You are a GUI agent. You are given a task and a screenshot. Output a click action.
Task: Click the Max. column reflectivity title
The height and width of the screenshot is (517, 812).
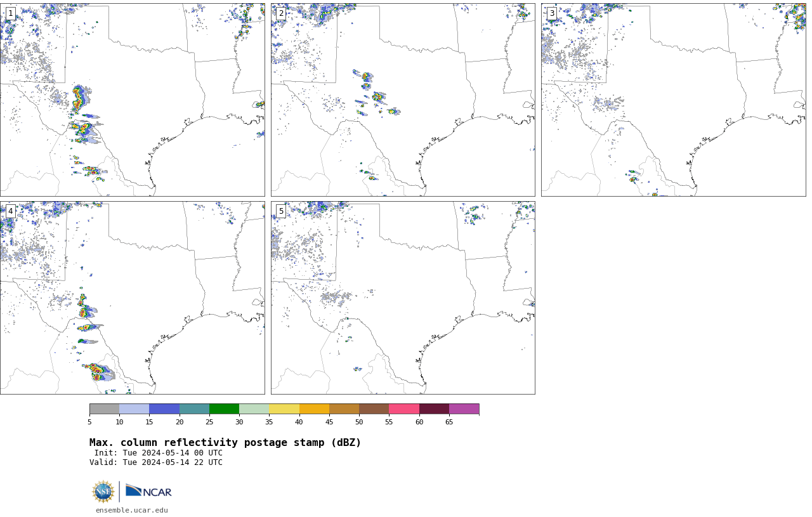(x=225, y=443)
